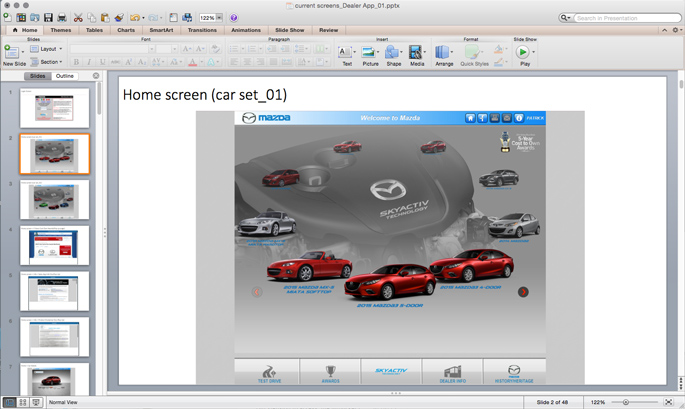Expand the font size combo box
The width and height of the screenshot is (685, 409).
click(x=174, y=49)
